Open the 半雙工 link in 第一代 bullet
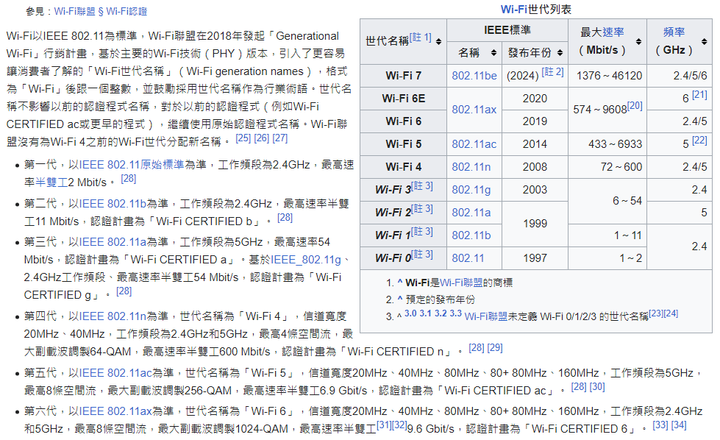Viewport: 720px width, 440px height. [51, 183]
